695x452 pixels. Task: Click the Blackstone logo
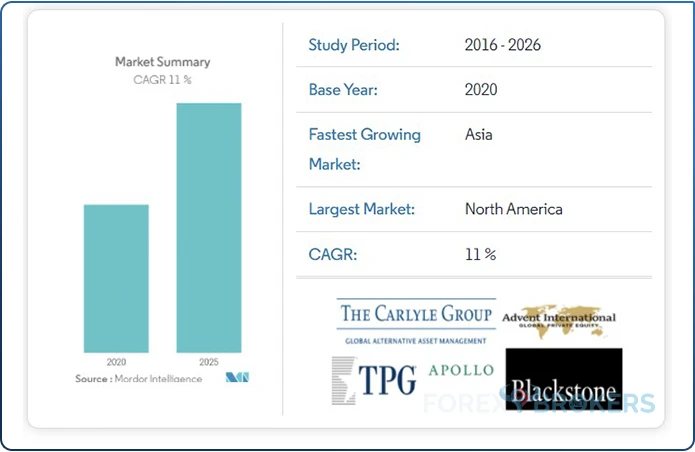click(564, 379)
